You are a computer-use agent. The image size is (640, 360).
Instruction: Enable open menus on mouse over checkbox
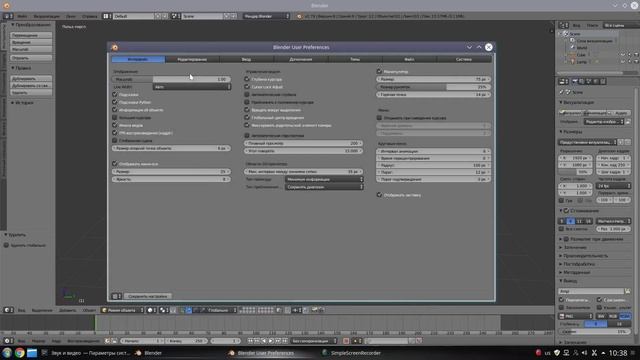379,118
